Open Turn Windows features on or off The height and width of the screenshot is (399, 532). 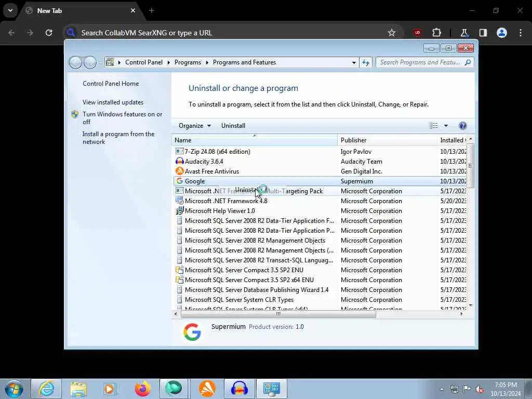tap(122, 118)
